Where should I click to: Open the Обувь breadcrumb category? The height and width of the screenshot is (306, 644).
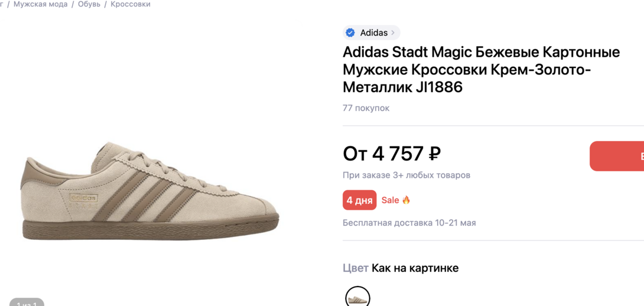[89, 4]
